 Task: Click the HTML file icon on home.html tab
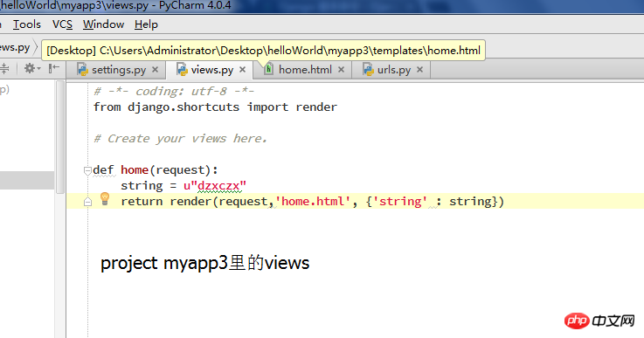coord(268,69)
